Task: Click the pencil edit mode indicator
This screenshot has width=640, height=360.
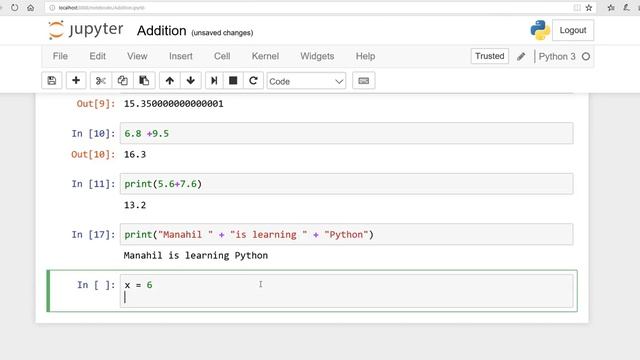Action: pos(521,57)
